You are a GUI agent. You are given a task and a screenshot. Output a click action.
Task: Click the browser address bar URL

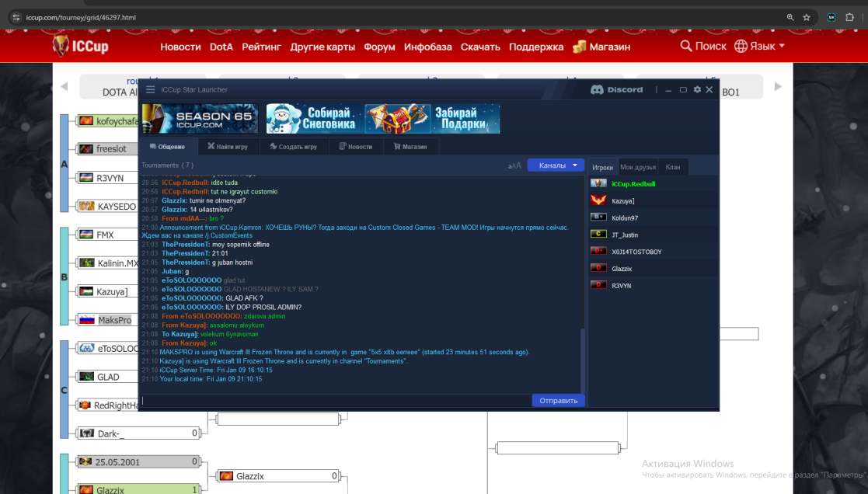pos(81,17)
